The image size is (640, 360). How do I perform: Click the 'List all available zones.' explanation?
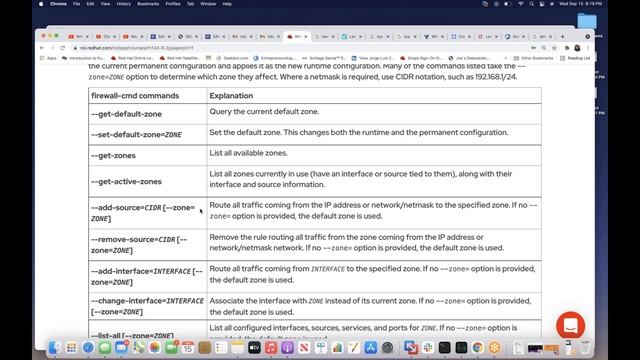click(x=248, y=153)
